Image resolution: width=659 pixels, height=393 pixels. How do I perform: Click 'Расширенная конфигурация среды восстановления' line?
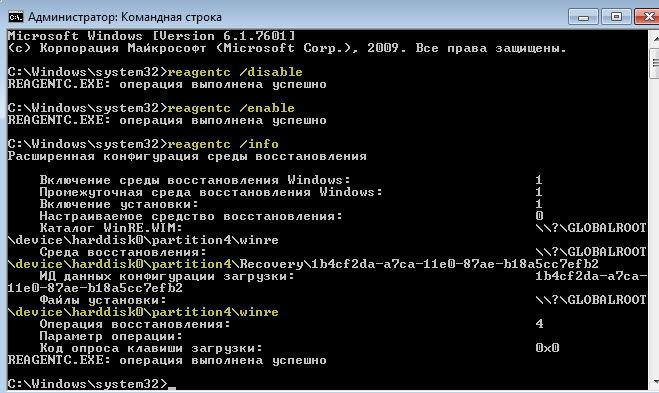coord(187,156)
